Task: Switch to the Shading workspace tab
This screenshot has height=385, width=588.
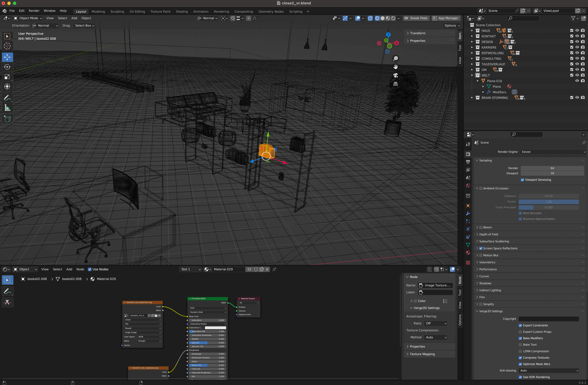Action: pos(182,11)
